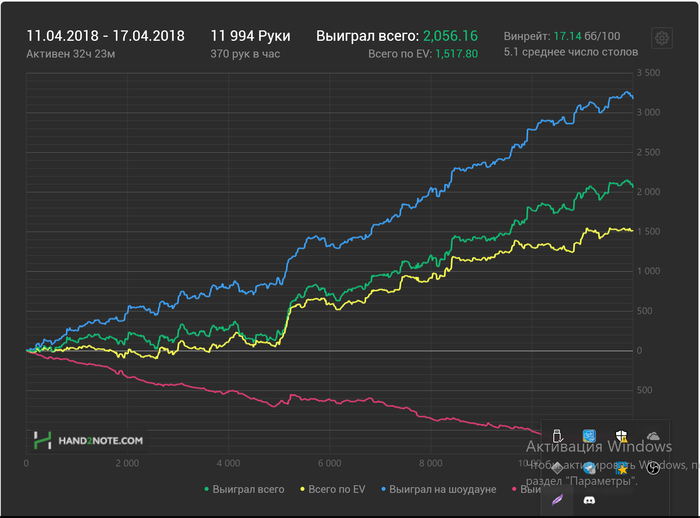Toggle the 'Выиграл всего' green legend series
This screenshot has width=700, height=518.
tap(244, 489)
